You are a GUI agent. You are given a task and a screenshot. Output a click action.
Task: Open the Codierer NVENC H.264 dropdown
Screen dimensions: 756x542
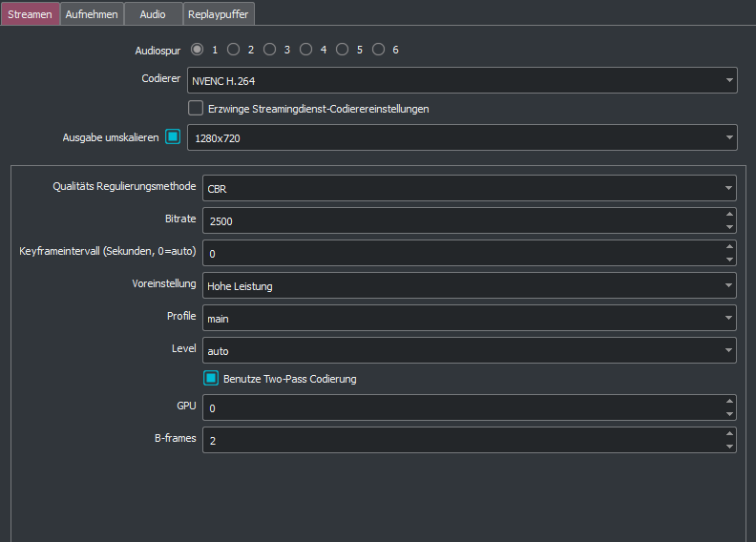[462, 80]
